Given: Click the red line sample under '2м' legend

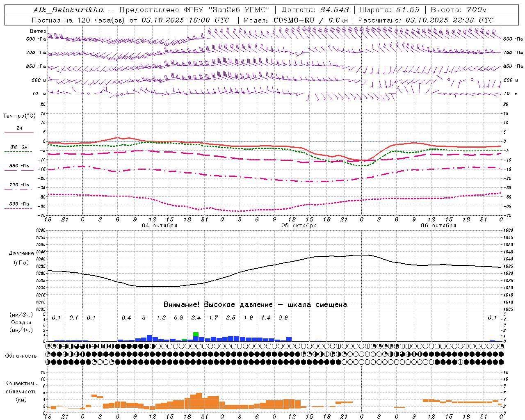Looking at the screenshot, I should click(19, 132).
